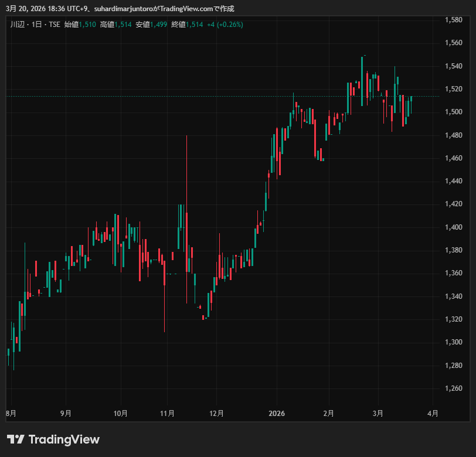Click the 1,580 price axis label

tap(454, 20)
